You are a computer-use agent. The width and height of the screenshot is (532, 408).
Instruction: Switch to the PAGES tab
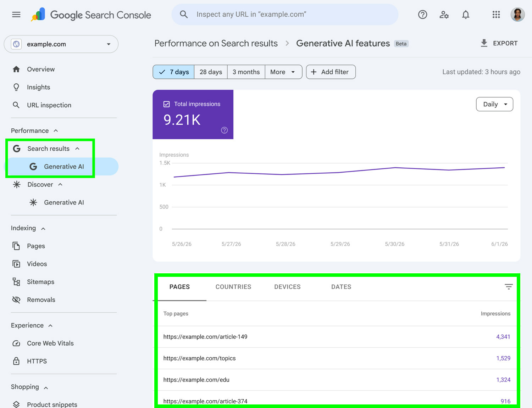(179, 287)
